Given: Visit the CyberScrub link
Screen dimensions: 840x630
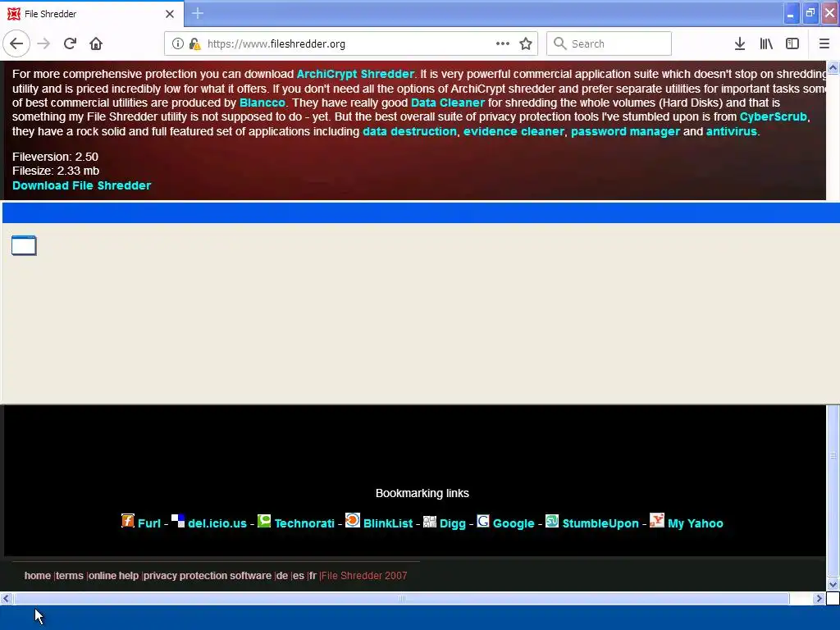Looking at the screenshot, I should tap(773, 116).
